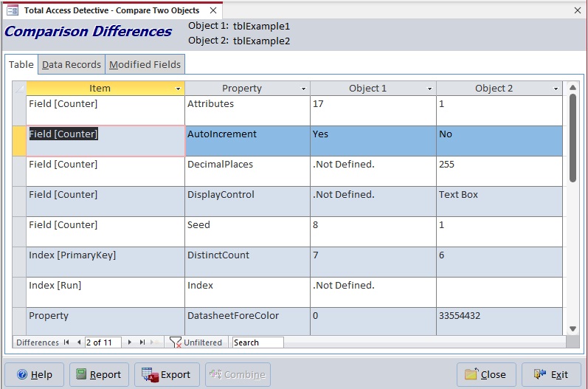Select the DisplayControl property cell

click(x=247, y=202)
